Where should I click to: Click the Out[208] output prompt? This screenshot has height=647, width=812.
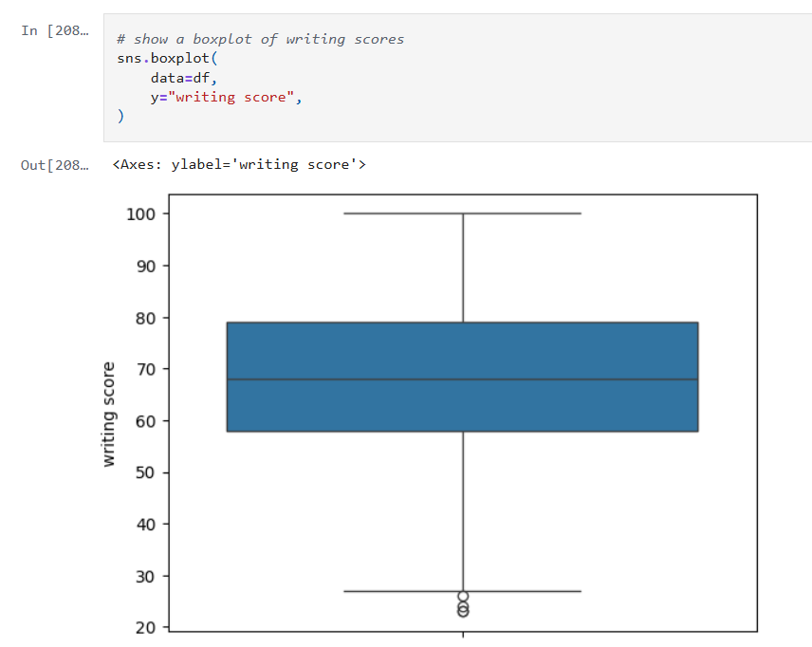53,165
